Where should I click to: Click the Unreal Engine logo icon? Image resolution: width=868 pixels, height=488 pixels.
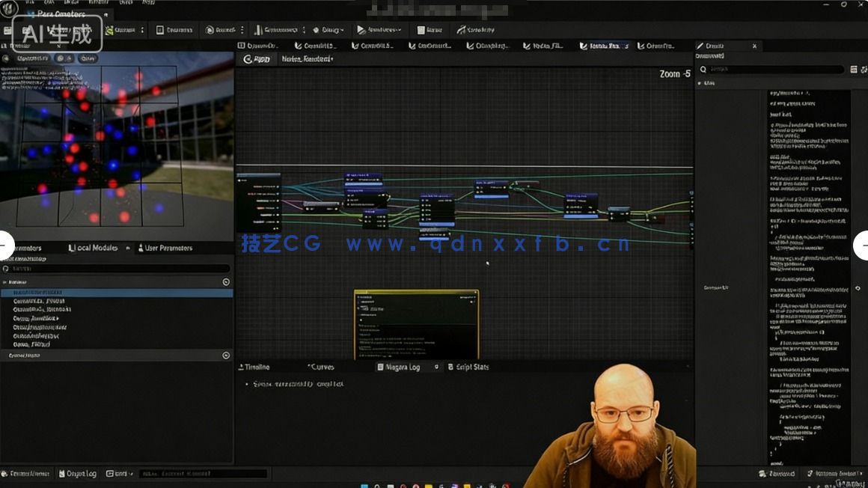click(x=9, y=8)
